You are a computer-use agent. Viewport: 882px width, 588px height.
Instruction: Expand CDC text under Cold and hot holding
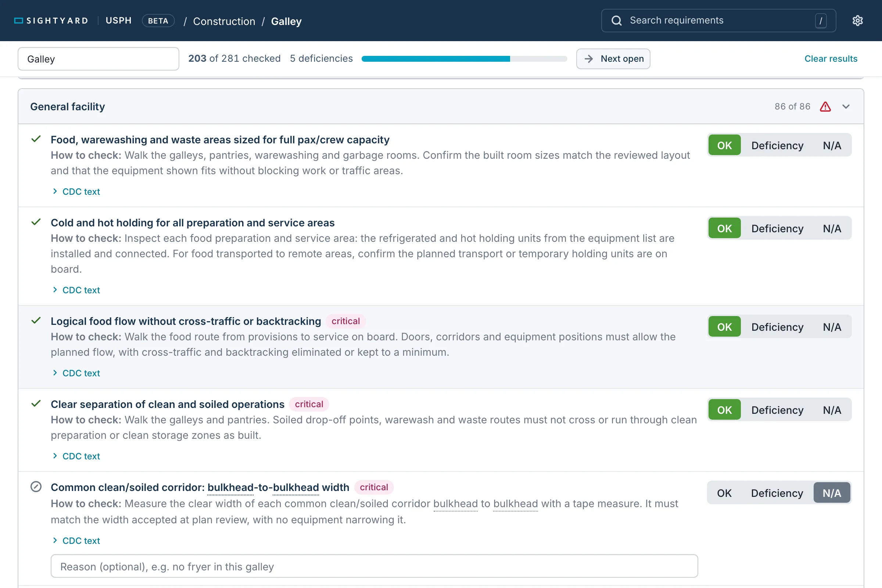pos(76,290)
